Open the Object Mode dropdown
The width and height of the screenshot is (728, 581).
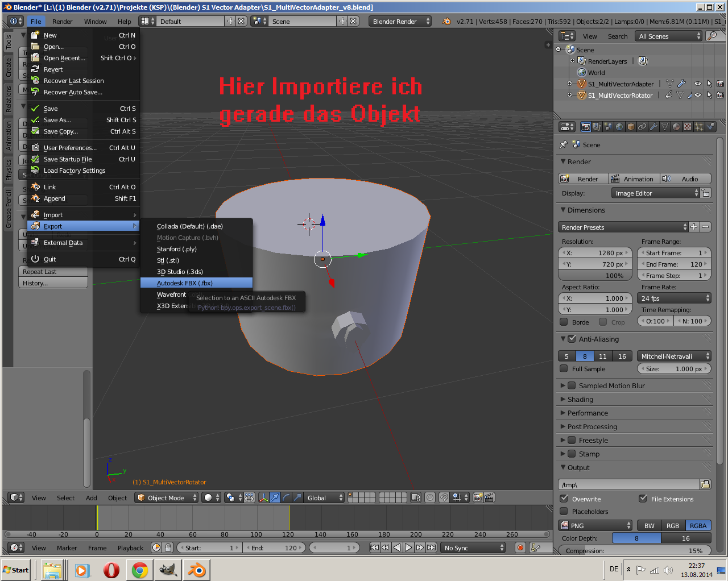click(166, 497)
